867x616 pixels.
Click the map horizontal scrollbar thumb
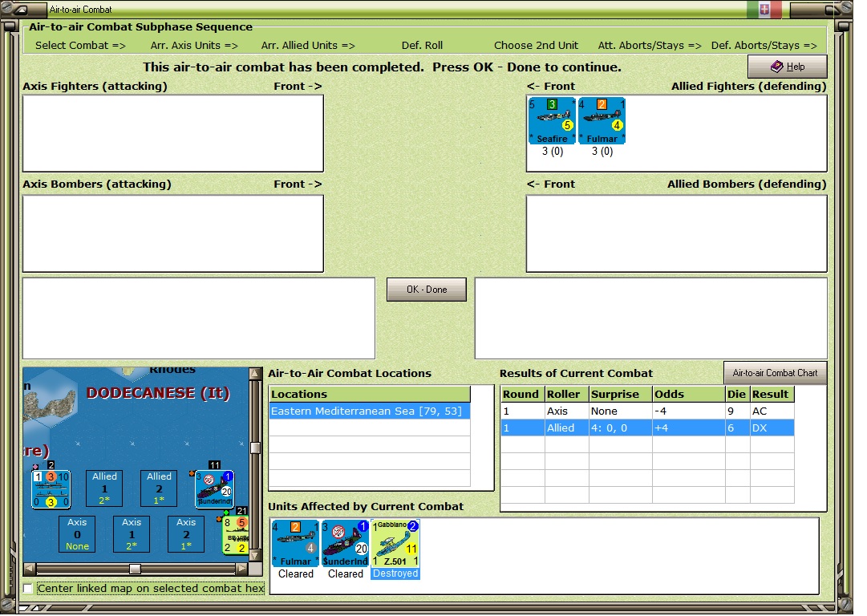coord(135,569)
